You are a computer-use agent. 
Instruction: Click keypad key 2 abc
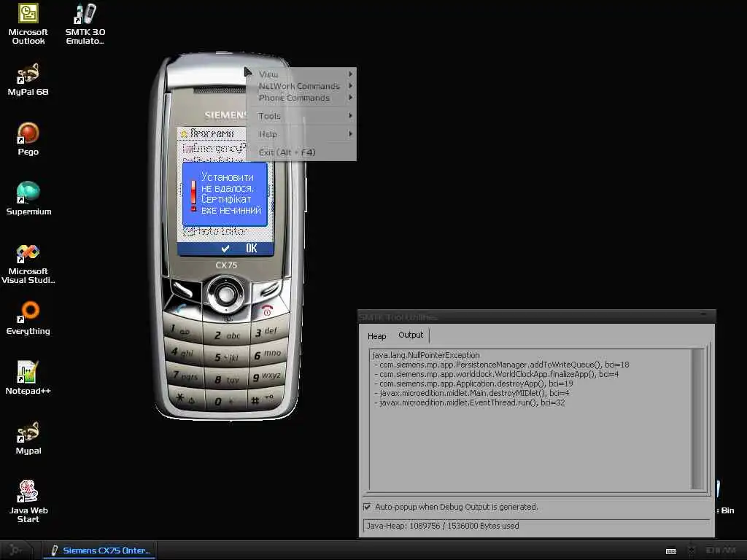tap(226, 335)
